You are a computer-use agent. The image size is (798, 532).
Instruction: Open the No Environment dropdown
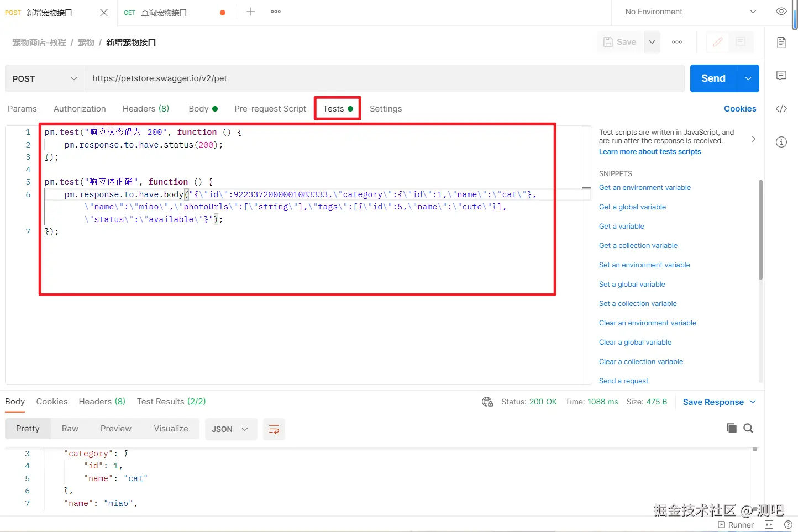point(691,12)
